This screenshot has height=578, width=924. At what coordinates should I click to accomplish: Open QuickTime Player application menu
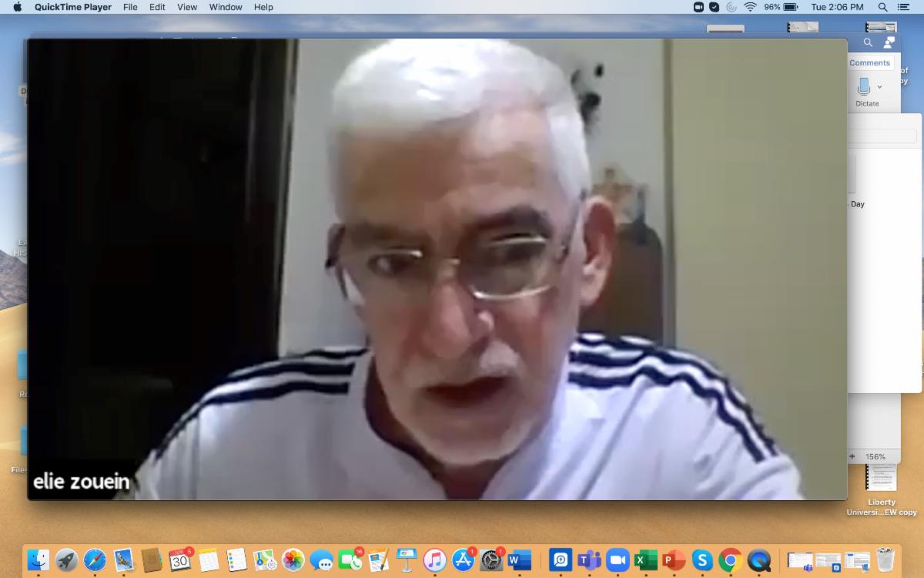pos(73,7)
